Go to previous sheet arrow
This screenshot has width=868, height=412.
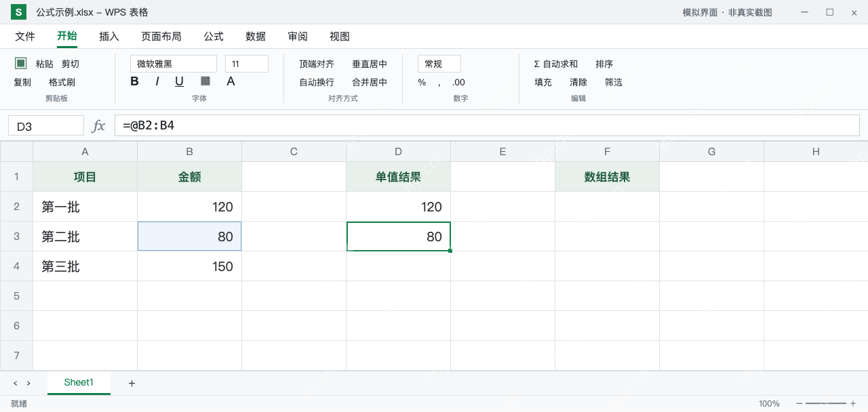[16, 384]
